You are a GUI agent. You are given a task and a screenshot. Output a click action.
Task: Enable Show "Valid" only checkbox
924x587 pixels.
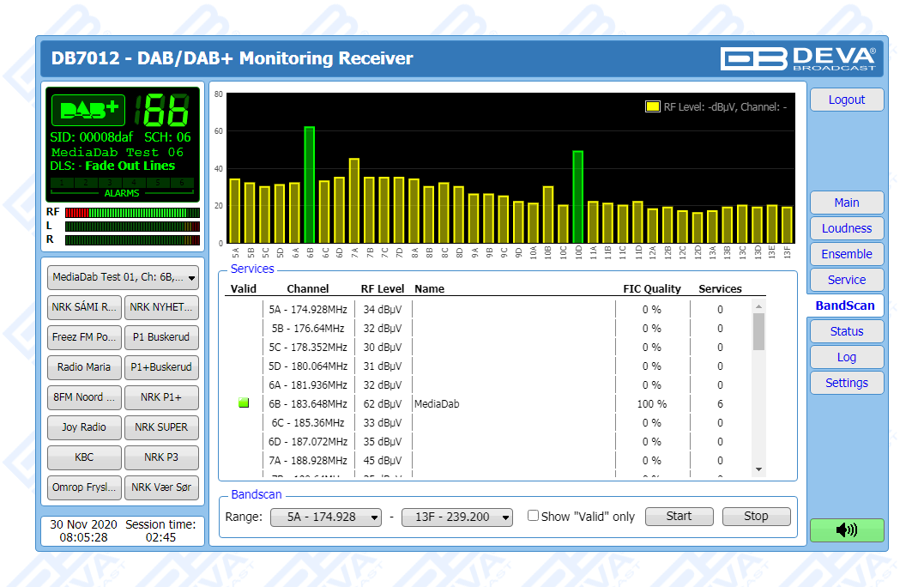(x=533, y=516)
